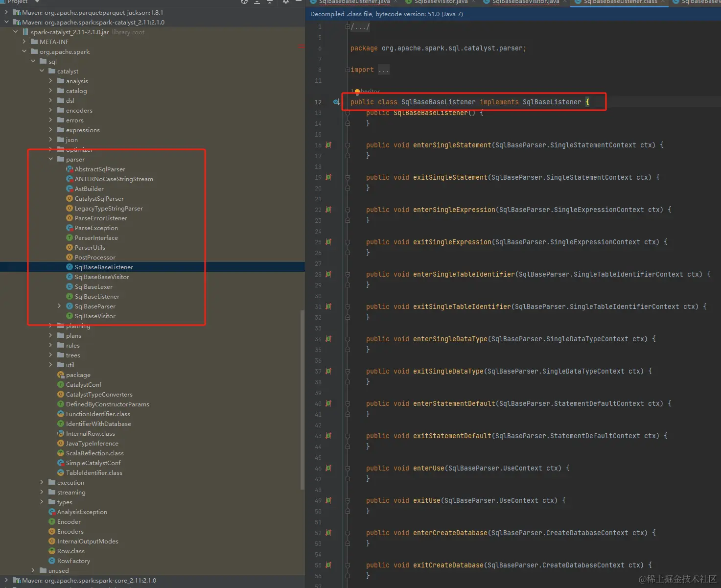Expand Maven spark-core library node
The height and width of the screenshot is (588, 721).
pos(6,581)
